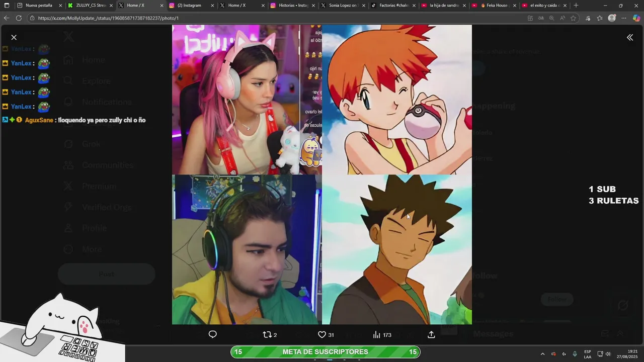The image size is (644, 362).
Task: Open the browser apps icon in address bar
Action: [x=530, y=18]
